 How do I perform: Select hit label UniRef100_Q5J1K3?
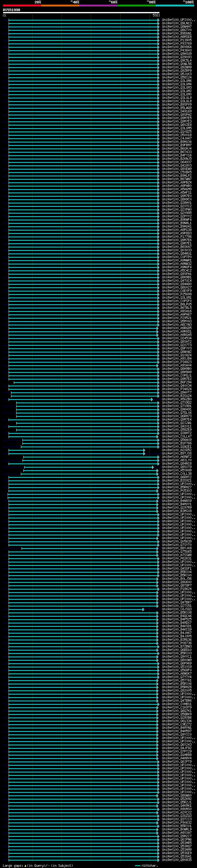pyautogui.click(x=177, y=74)
